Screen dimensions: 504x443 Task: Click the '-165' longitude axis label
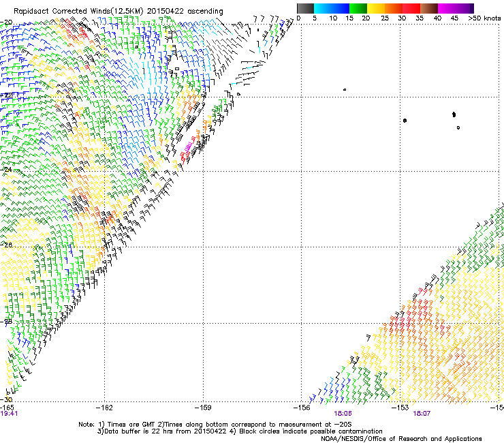[x=7, y=408]
